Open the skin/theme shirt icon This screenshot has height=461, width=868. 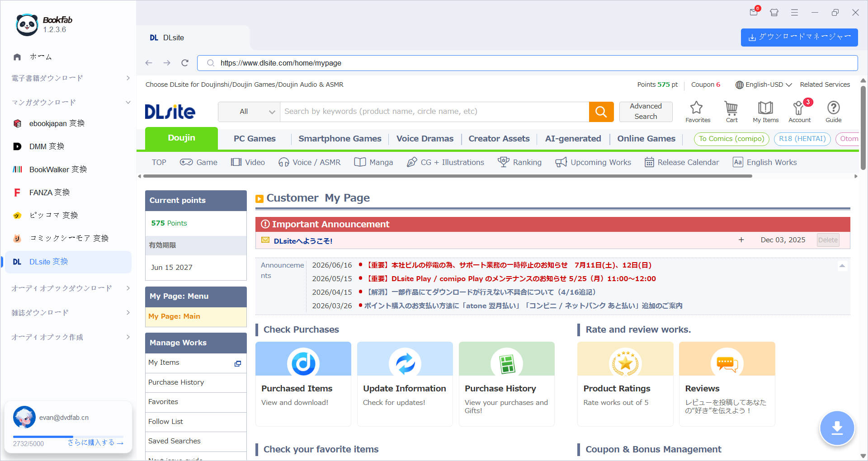[x=774, y=13]
